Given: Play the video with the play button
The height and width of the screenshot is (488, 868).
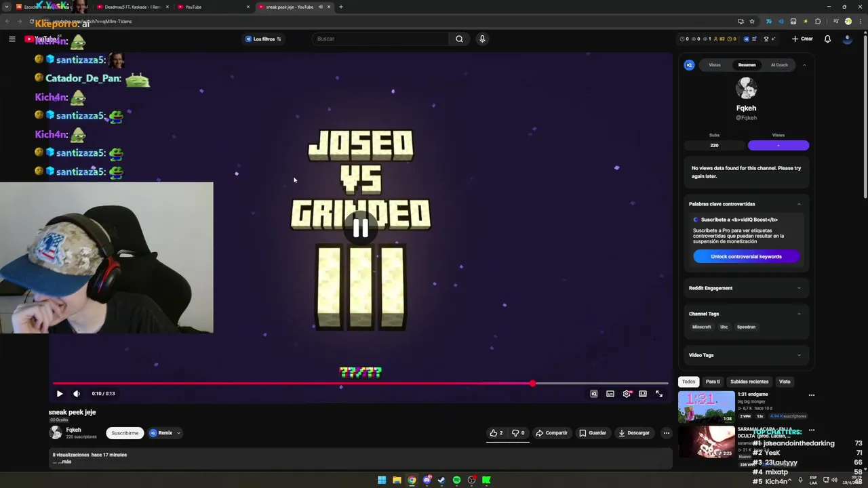Looking at the screenshot, I should coord(60,393).
